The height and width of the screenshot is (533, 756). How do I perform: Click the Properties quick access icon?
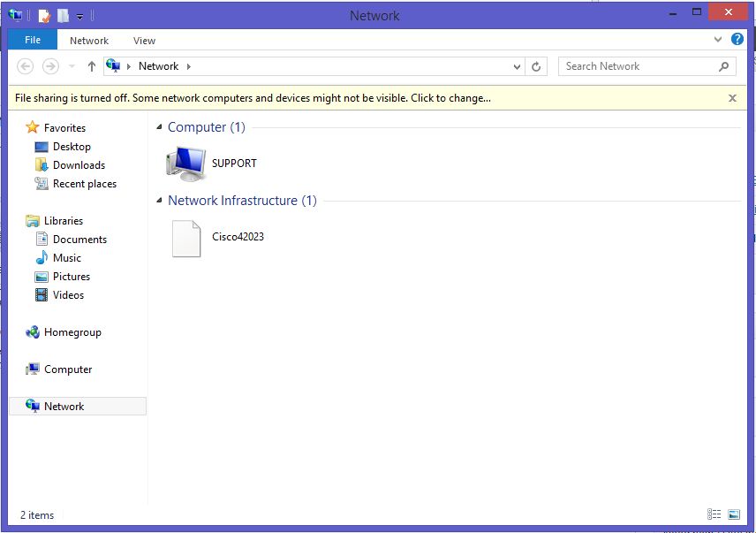(44, 16)
